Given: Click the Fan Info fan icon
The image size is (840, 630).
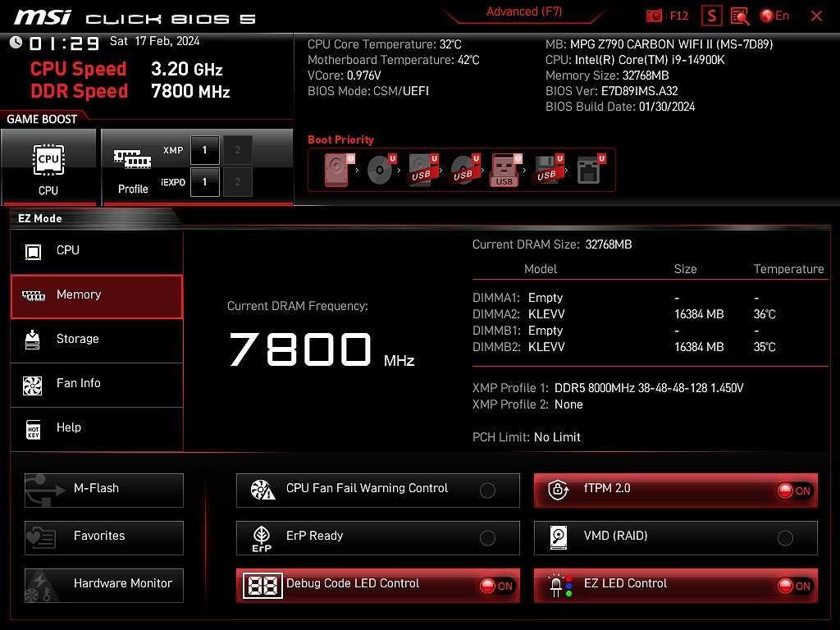Looking at the screenshot, I should [33, 386].
